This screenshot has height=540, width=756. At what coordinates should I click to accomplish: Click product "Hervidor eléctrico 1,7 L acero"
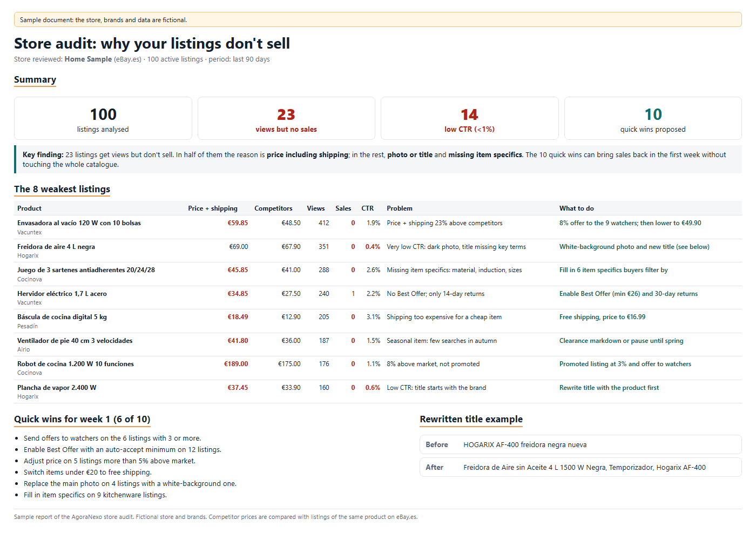[x=62, y=294]
